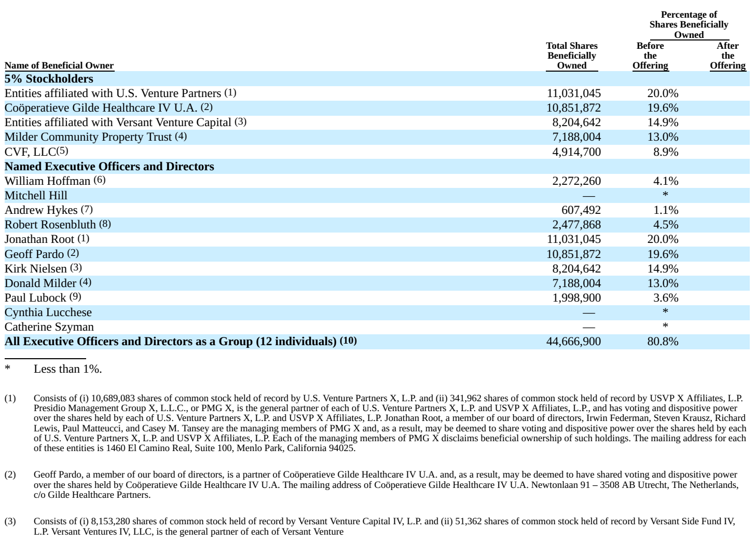Select the "After the Offering" column header

pyautogui.click(x=727, y=56)
